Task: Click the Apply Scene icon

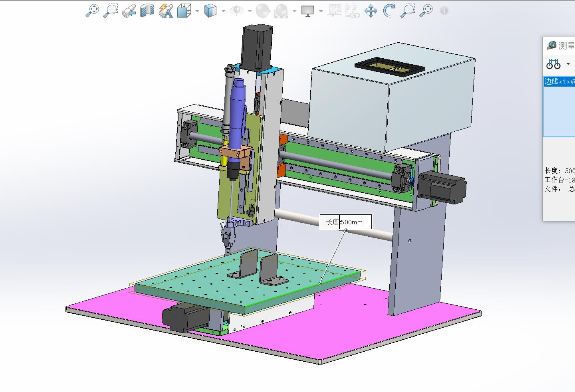Action: pos(282,11)
